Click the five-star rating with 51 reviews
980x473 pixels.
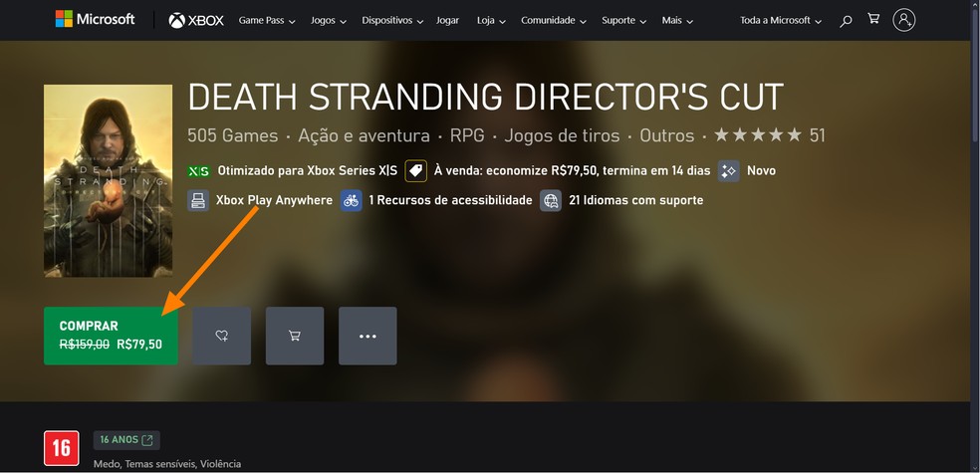[x=770, y=135]
